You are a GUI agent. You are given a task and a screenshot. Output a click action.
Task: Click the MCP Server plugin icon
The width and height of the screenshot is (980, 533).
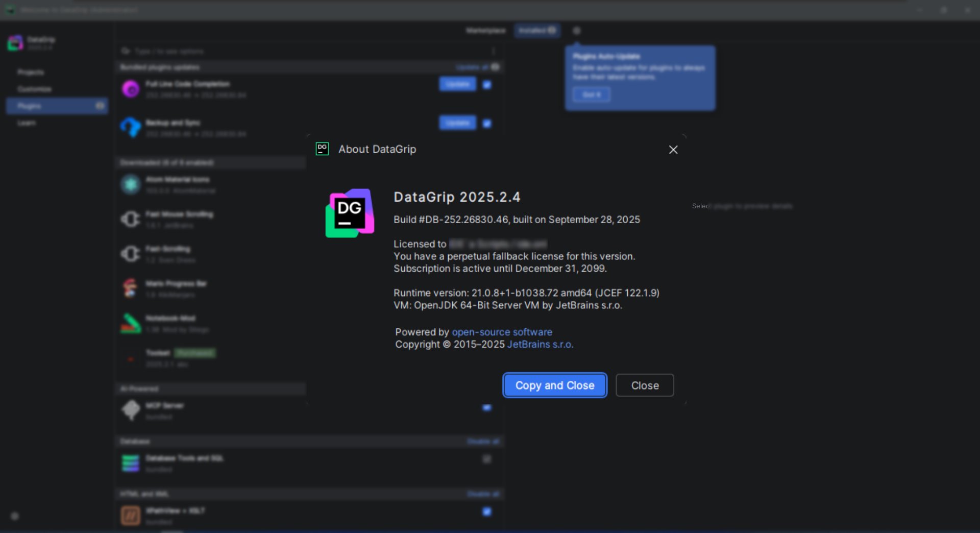coord(131,410)
